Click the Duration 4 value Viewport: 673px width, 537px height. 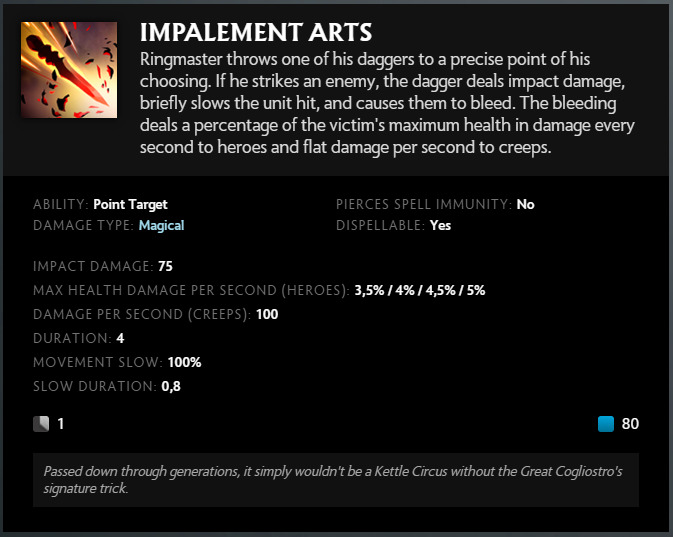[x=120, y=338]
